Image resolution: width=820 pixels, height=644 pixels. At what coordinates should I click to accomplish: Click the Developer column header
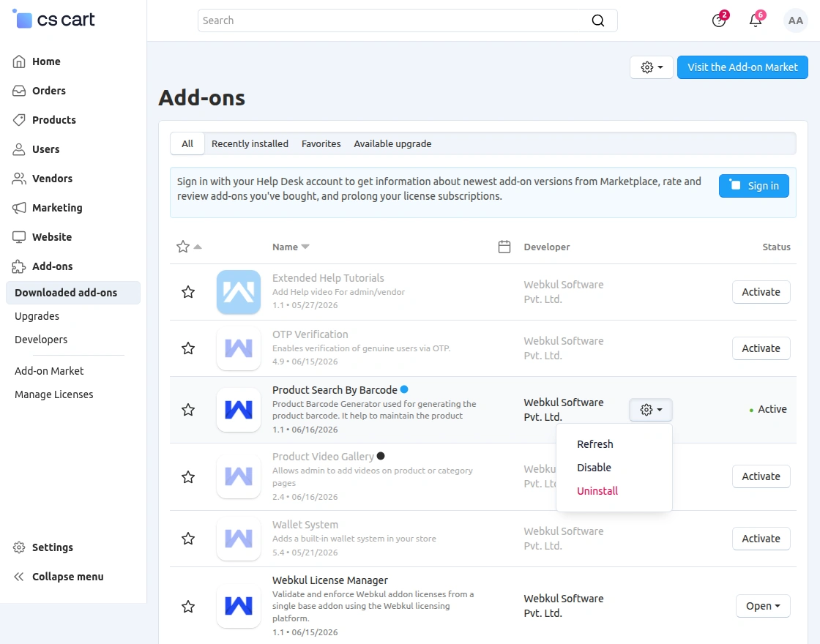547,247
